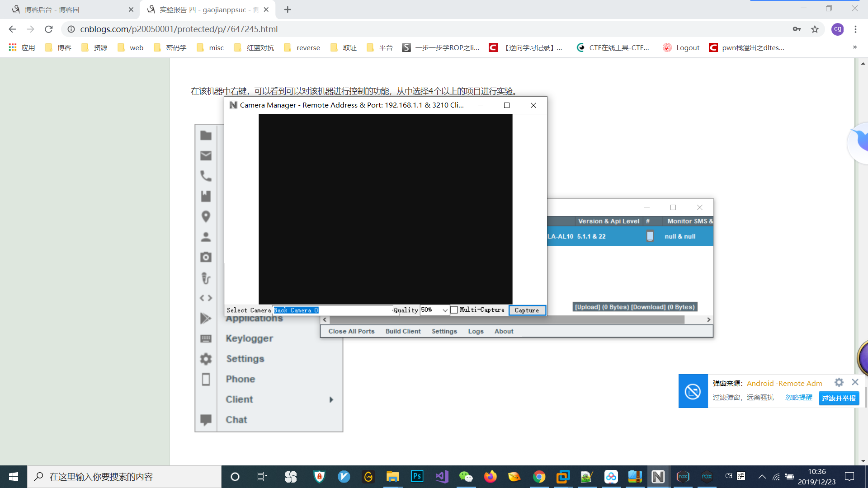Screen dimensions: 868x488
Task: Click the phone handset calls icon
Action: [206, 176]
